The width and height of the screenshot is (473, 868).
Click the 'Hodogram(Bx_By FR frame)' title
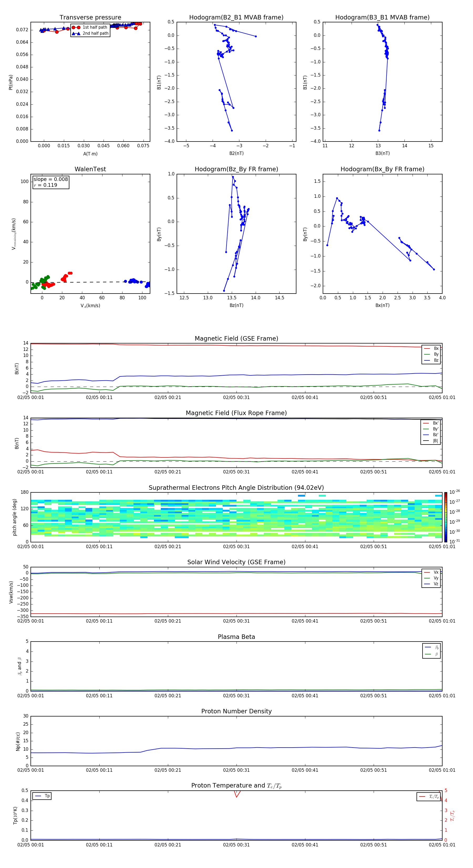(x=382, y=169)
